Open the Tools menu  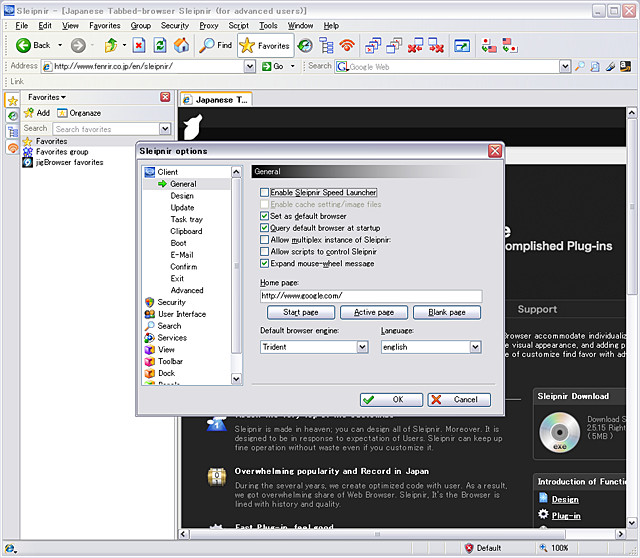click(268, 26)
